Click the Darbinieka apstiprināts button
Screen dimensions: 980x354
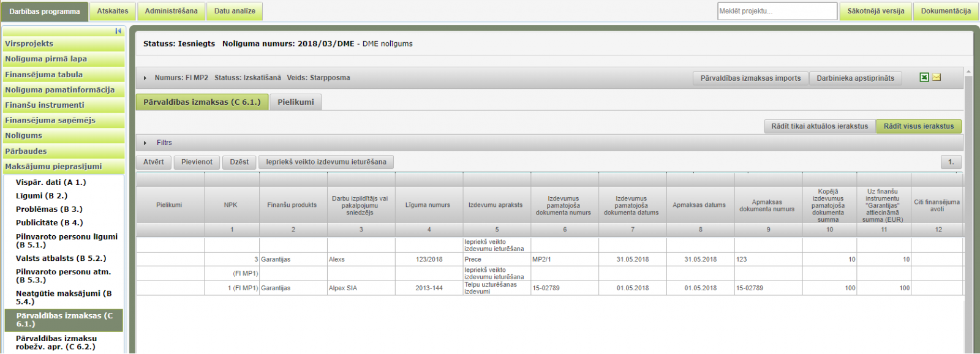coord(855,78)
